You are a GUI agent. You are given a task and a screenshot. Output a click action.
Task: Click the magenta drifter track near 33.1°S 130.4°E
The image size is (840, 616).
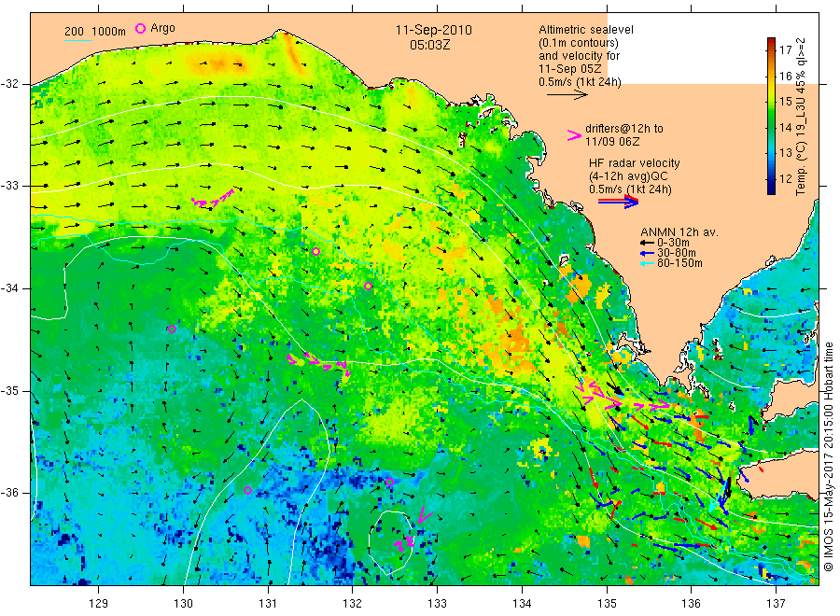[x=213, y=199]
